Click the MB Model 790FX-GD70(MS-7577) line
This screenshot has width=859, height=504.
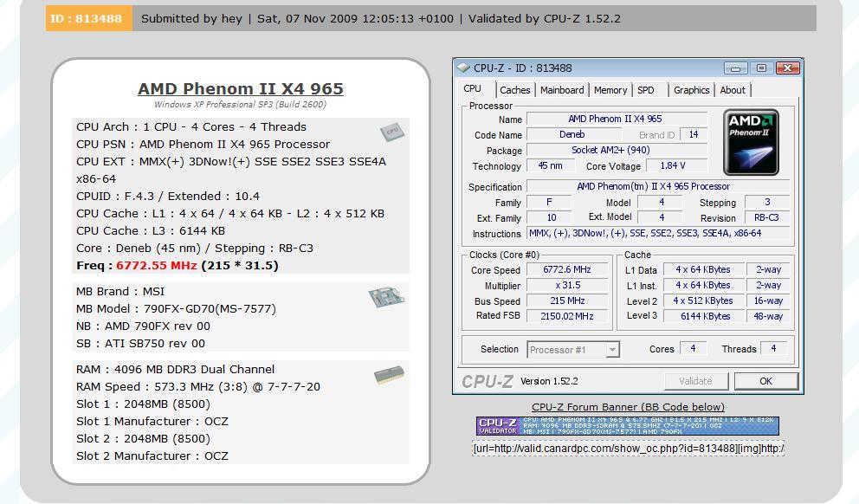click(x=176, y=309)
